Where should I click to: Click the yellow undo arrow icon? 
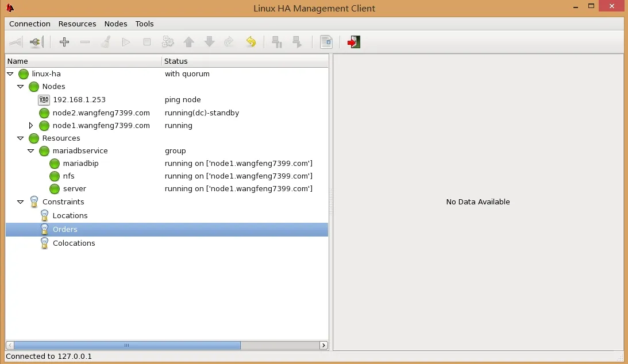click(x=251, y=42)
